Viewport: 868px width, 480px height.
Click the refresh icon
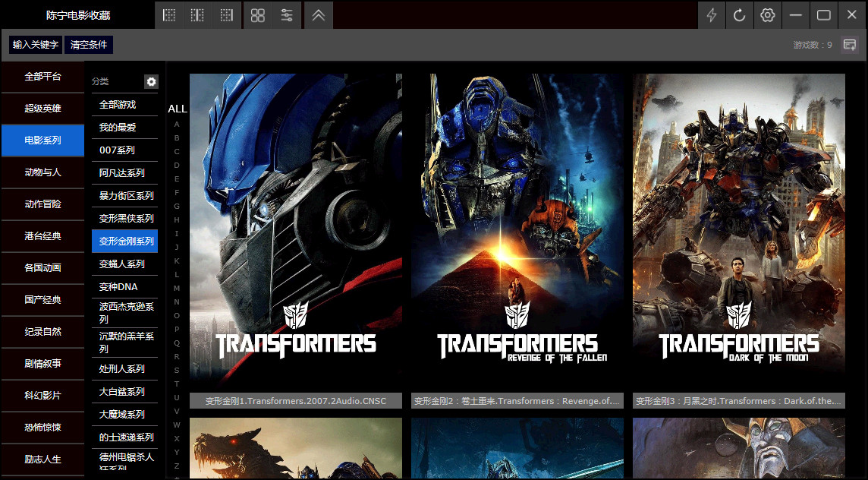(740, 15)
